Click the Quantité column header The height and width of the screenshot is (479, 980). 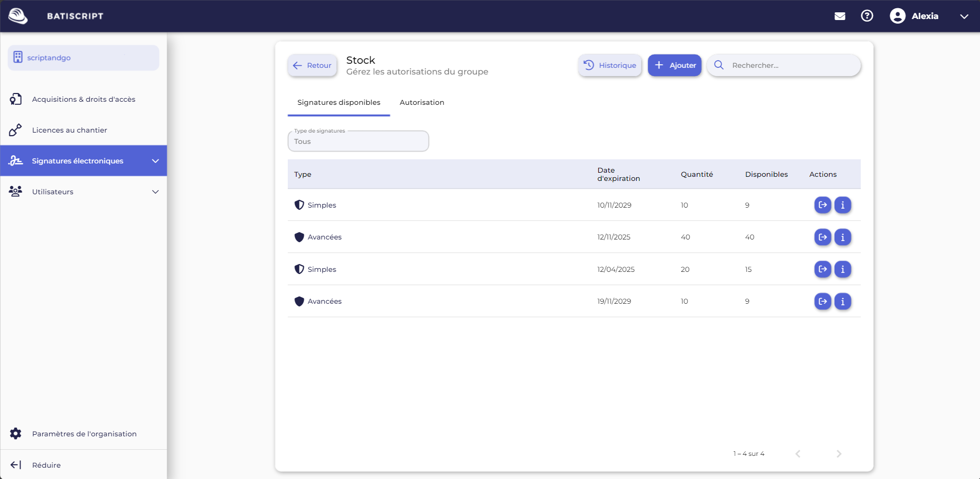pos(697,174)
